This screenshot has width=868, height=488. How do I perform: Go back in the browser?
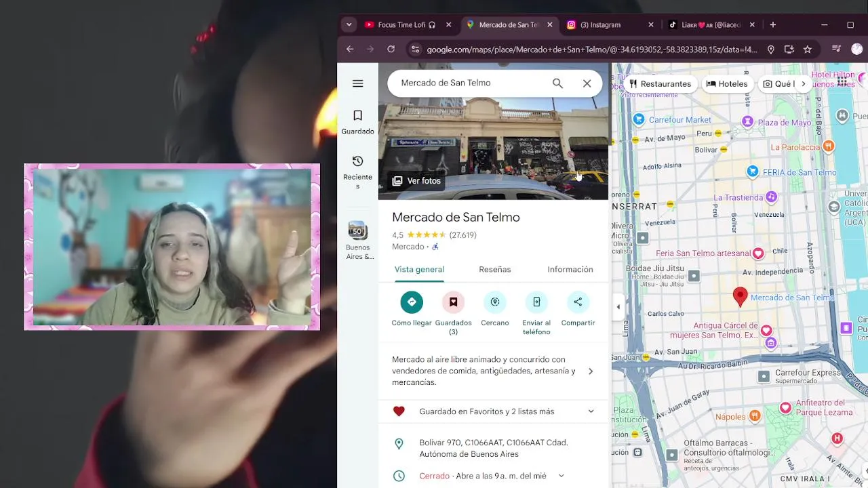pyautogui.click(x=350, y=49)
